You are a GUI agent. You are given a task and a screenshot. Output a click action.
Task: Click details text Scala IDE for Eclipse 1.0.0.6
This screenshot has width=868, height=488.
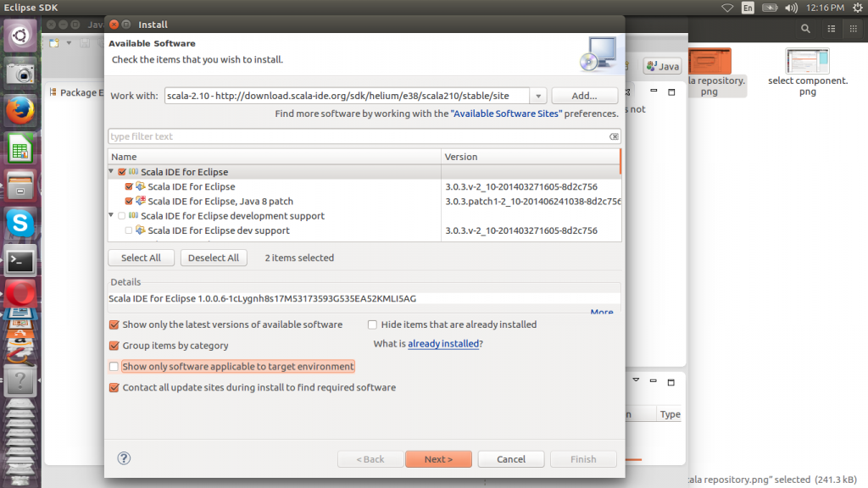263,298
